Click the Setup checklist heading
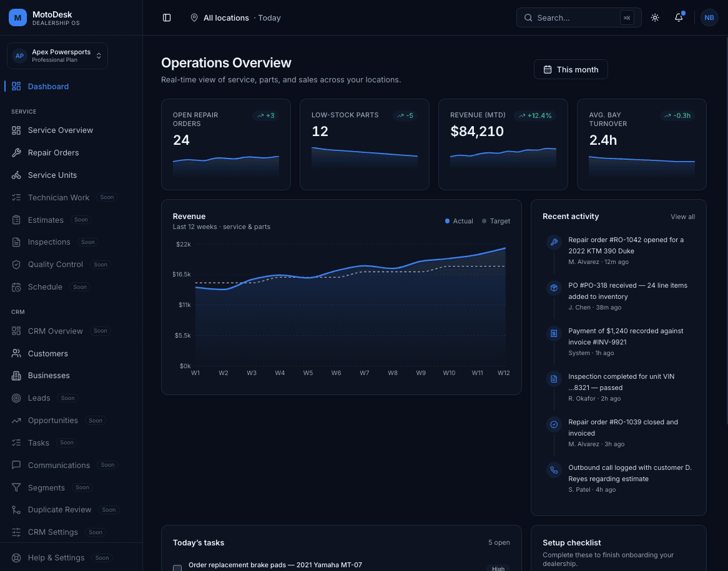 [x=571, y=543]
